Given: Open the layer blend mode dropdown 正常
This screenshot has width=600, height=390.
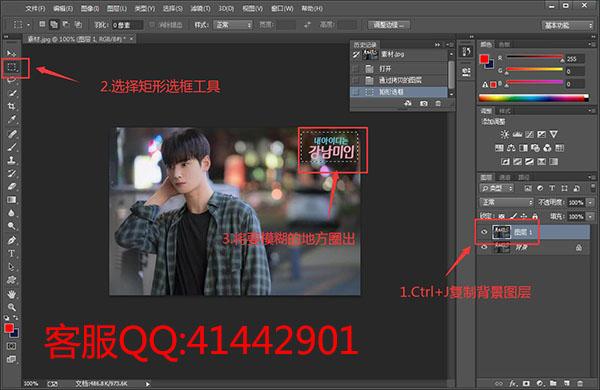Looking at the screenshot, I should tap(506, 202).
